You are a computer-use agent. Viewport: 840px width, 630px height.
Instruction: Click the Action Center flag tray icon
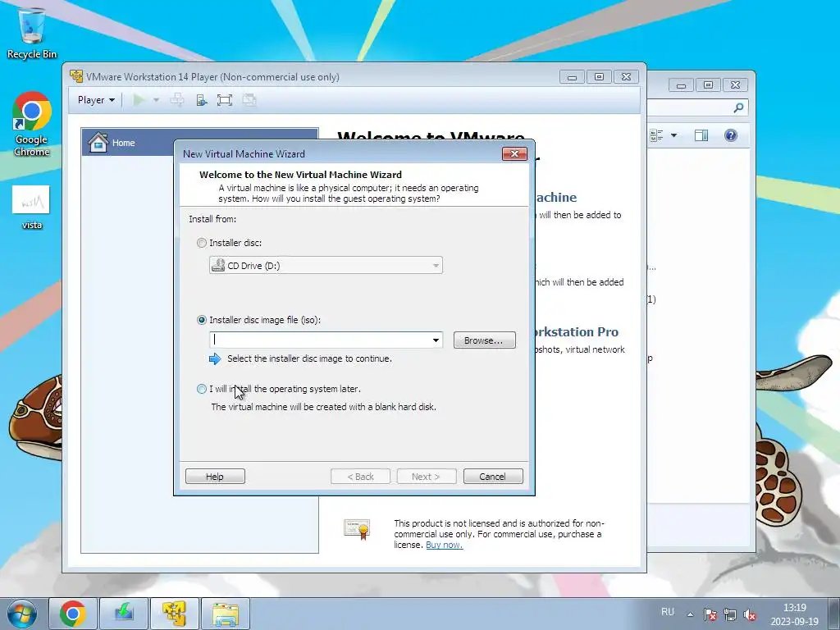click(x=710, y=614)
